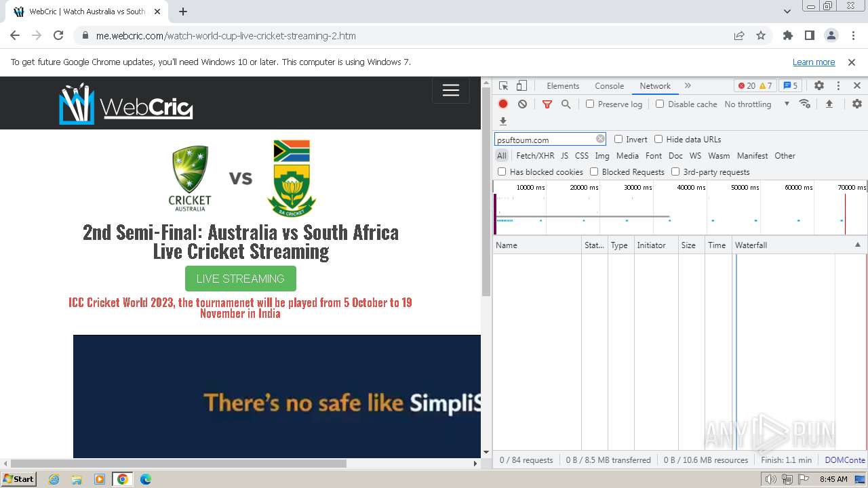Click the page's vertical scrollbar thumb
Image resolution: width=868 pixels, height=488 pixels.
coord(486,192)
